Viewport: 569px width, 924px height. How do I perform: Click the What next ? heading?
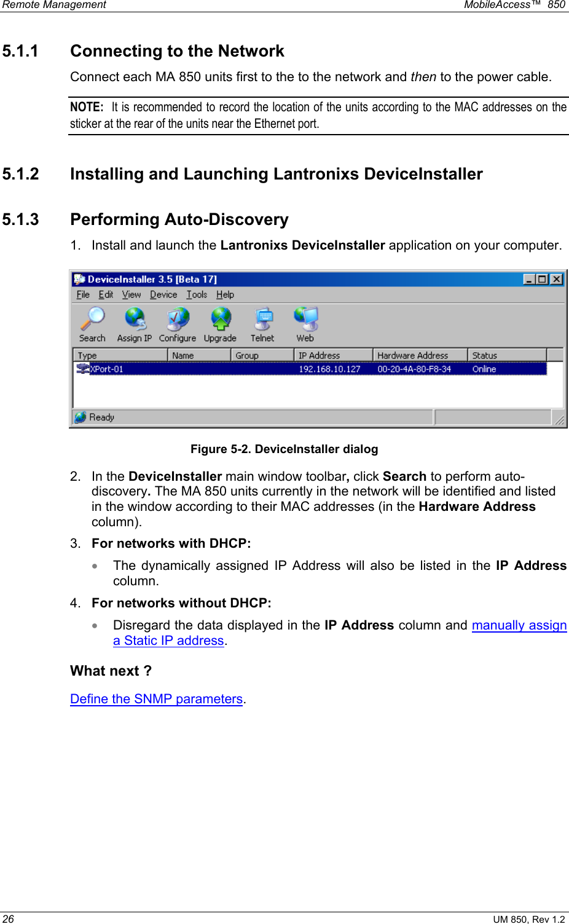(111, 671)
